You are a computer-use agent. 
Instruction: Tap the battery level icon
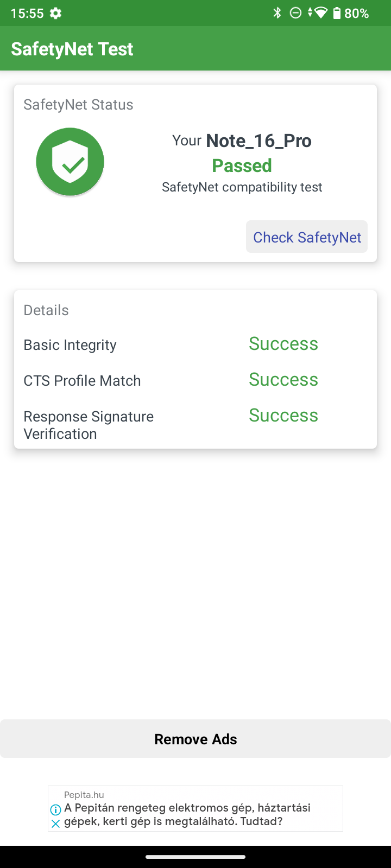click(x=337, y=13)
